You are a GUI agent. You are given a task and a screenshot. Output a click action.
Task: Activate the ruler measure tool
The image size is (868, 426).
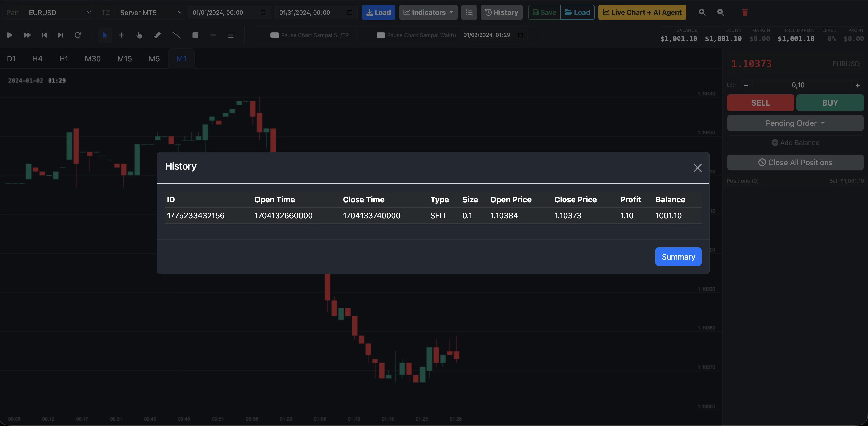pyautogui.click(x=157, y=35)
